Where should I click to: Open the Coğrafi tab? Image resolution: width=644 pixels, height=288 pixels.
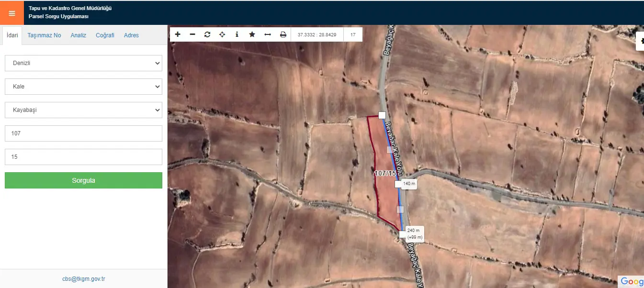[105, 35]
